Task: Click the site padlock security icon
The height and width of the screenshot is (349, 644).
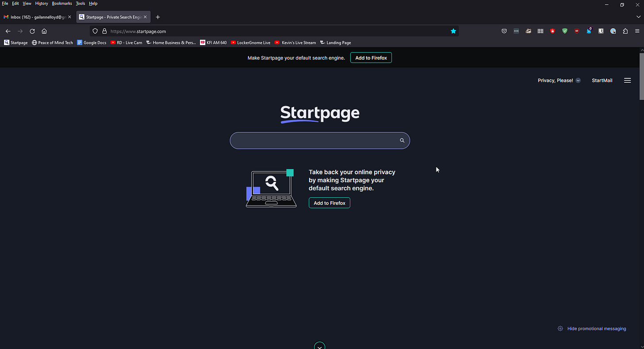Action: [104, 31]
